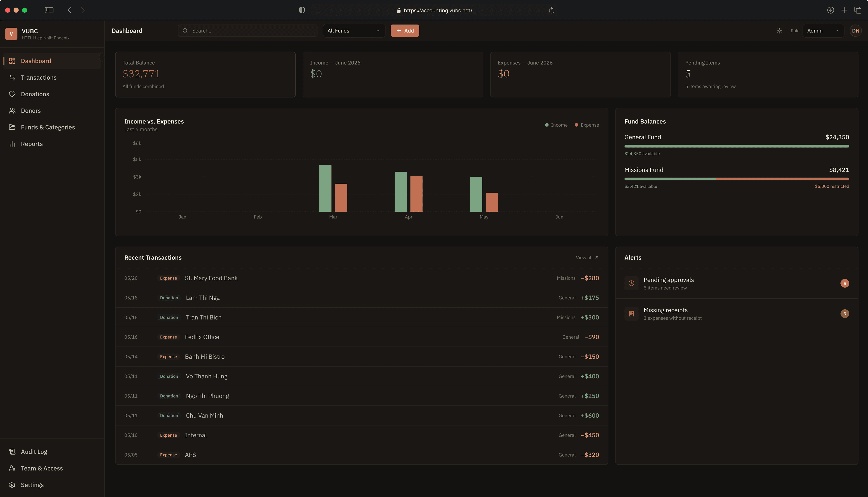Click the Missions Fund balance progress bar

(736, 179)
